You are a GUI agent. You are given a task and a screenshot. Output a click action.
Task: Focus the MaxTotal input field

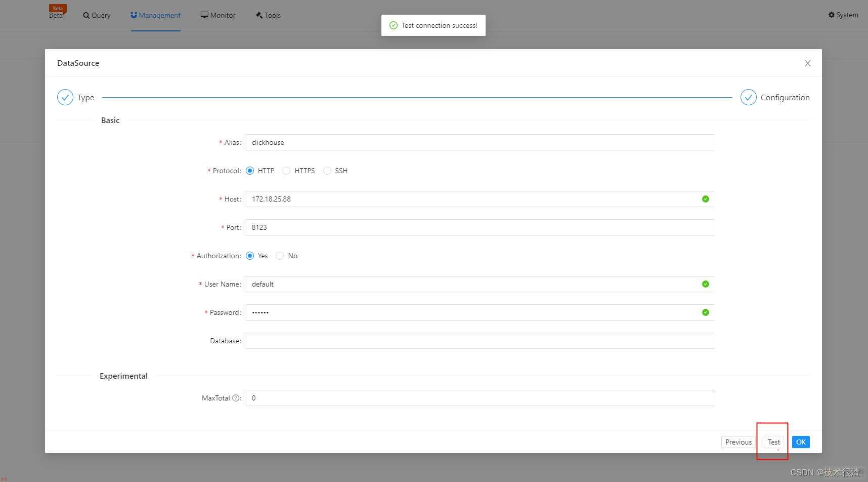tap(480, 398)
